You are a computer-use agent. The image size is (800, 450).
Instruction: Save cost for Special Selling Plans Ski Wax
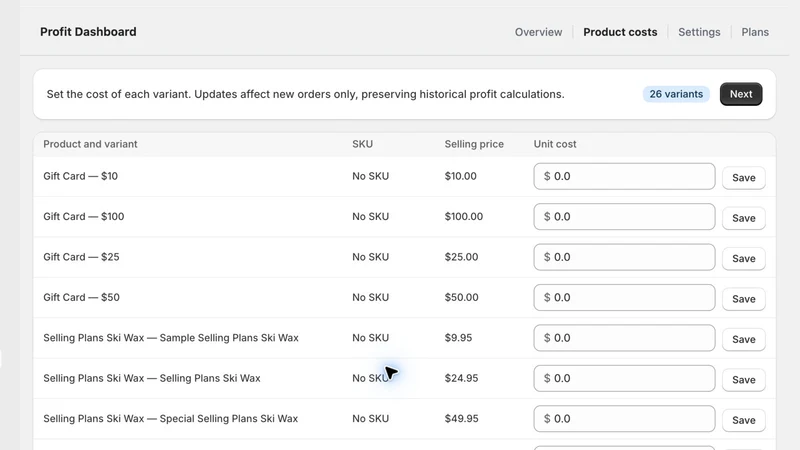click(x=743, y=420)
